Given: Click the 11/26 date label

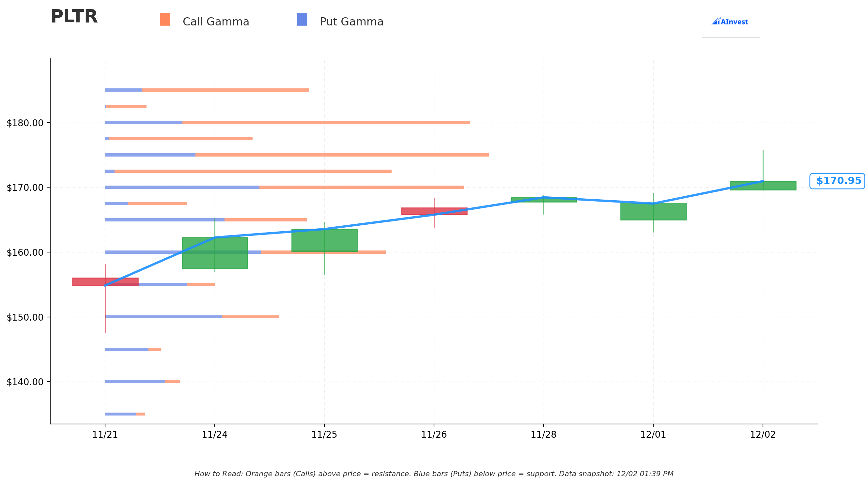Looking at the screenshot, I should [x=434, y=435].
